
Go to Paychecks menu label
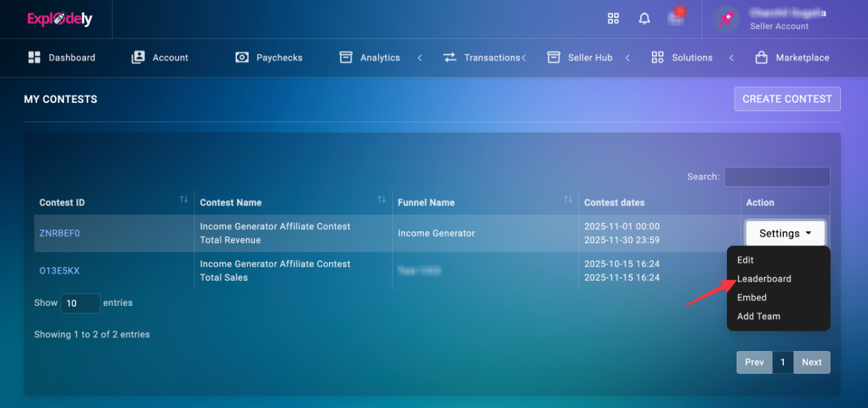click(279, 58)
